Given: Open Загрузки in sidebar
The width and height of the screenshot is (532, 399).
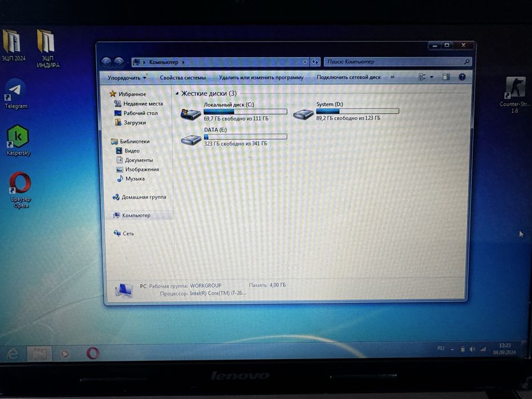Looking at the screenshot, I should click(131, 123).
